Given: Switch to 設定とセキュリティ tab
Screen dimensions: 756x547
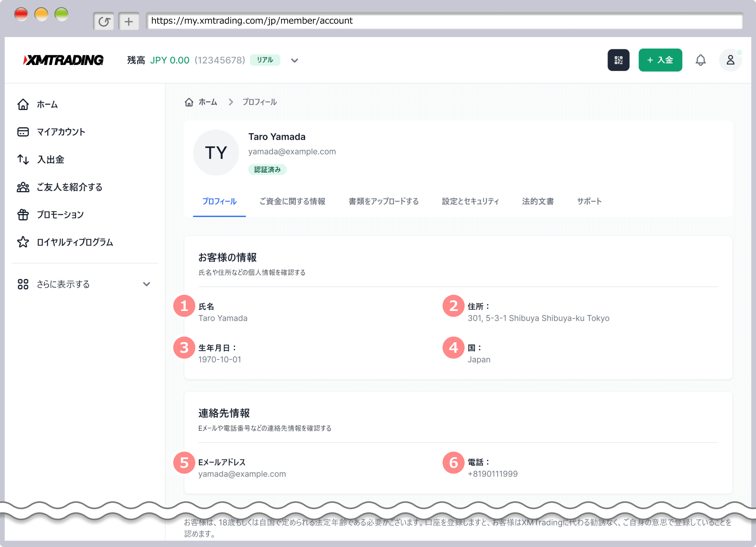Looking at the screenshot, I should coord(470,201).
